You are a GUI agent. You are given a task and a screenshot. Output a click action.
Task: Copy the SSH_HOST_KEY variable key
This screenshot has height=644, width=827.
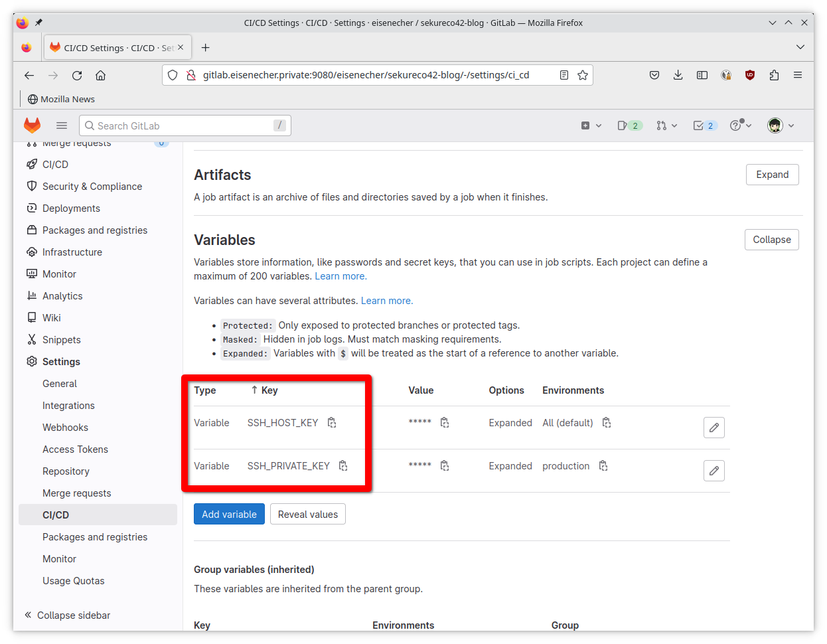(332, 422)
